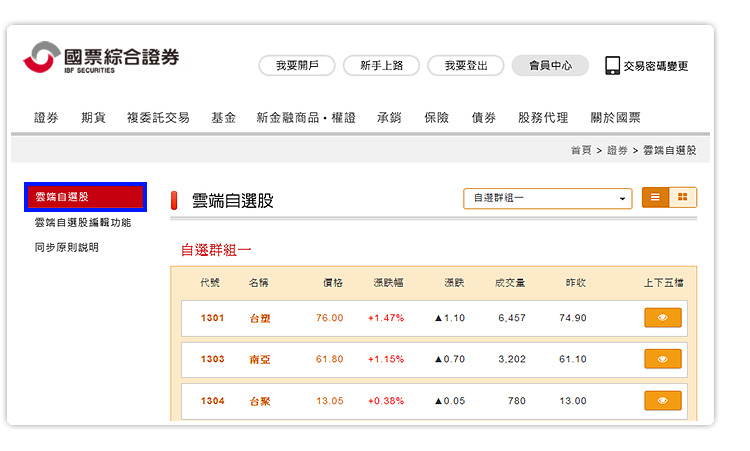750x451 pixels.
Task: Click previous close 74.90
Action: tap(573, 318)
